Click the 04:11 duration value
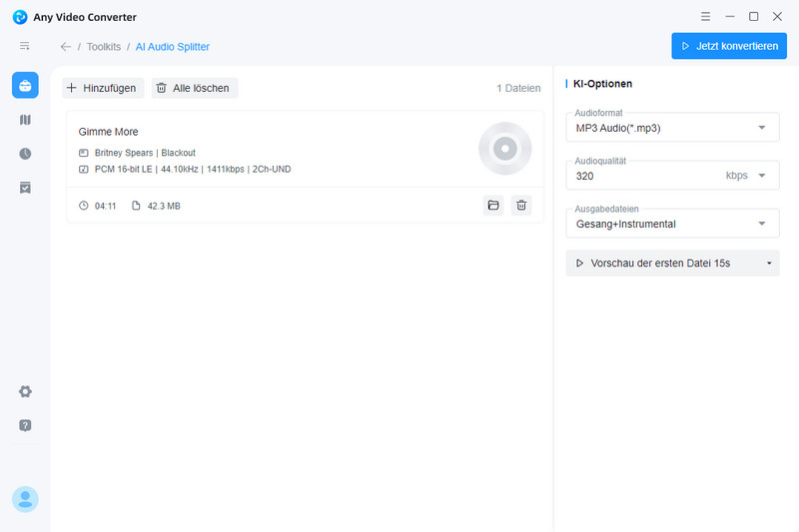799x532 pixels. pos(105,206)
